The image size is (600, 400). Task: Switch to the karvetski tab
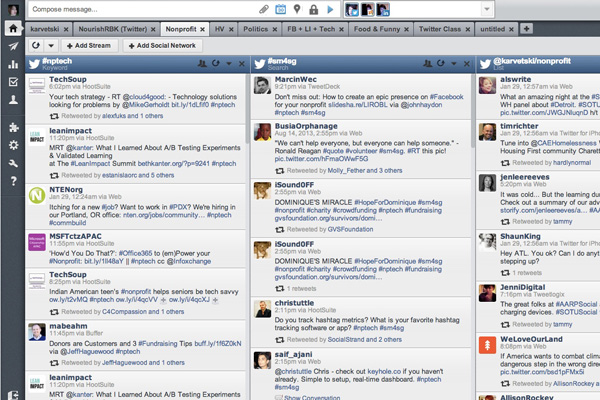[x=45, y=29]
